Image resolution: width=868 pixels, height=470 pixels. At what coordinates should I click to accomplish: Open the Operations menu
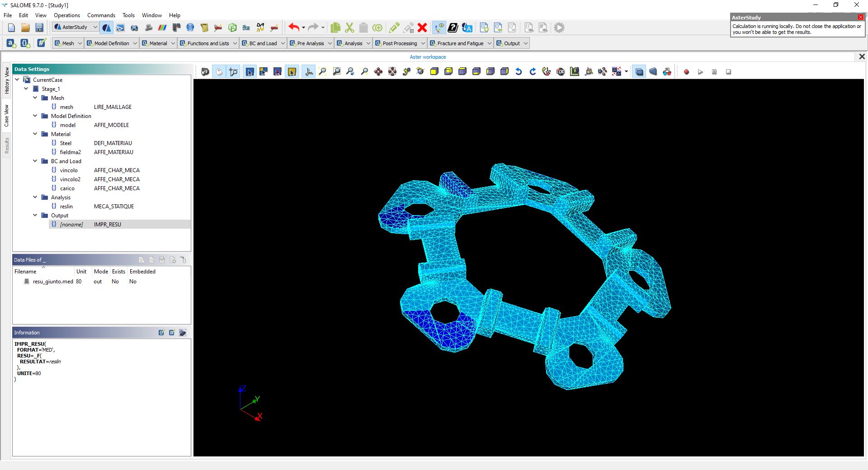pos(66,15)
